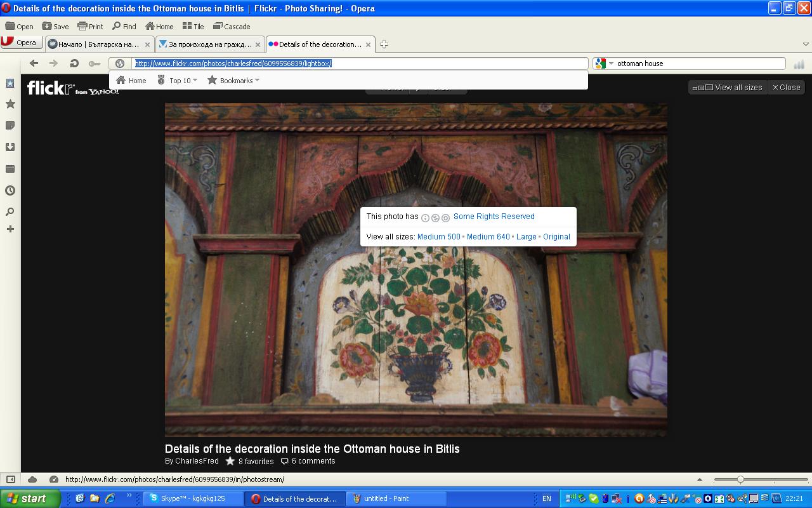Click the Save toolbar button
The width and height of the screenshot is (812, 508).
tap(55, 27)
